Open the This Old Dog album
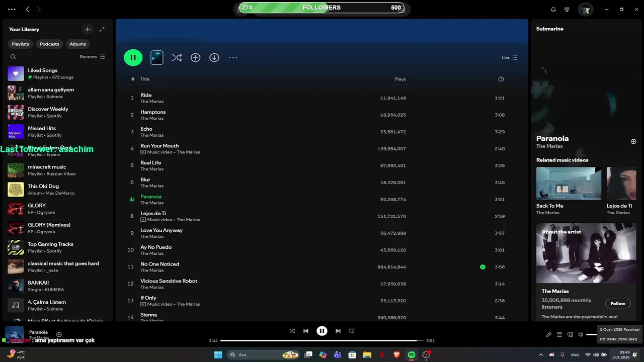The image size is (644, 362). (x=57, y=190)
